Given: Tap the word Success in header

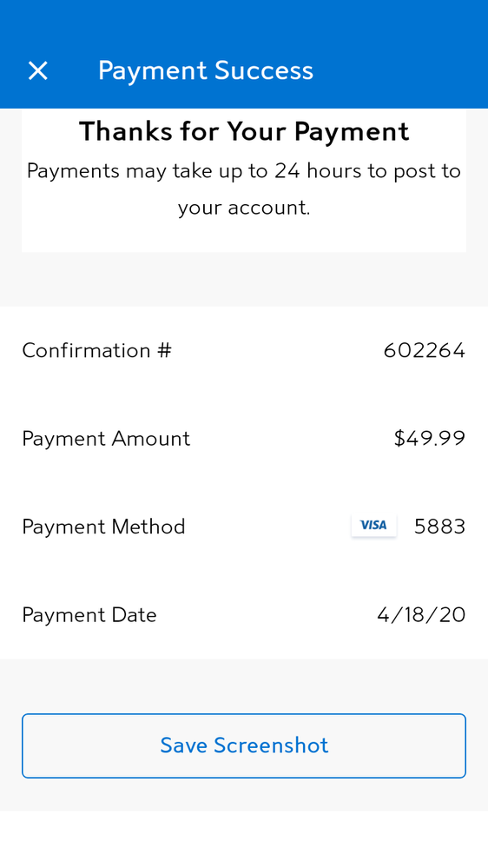Looking at the screenshot, I should [264, 71].
